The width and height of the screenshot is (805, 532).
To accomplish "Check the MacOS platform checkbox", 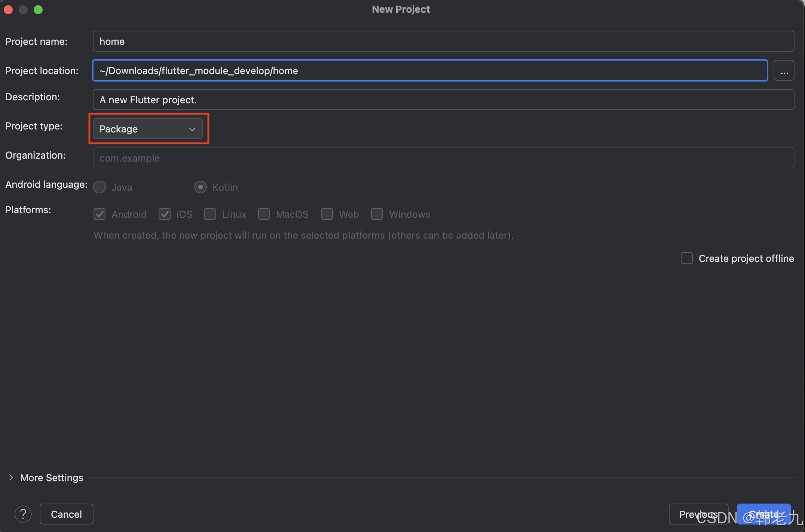I will (264, 214).
